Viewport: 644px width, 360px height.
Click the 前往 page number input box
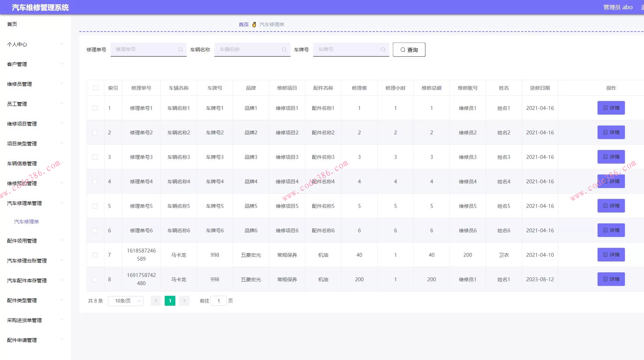tap(219, 301)
